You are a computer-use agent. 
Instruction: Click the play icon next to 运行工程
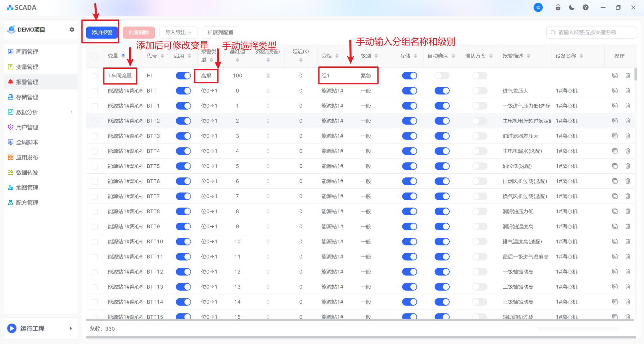(x=12, y=328)
